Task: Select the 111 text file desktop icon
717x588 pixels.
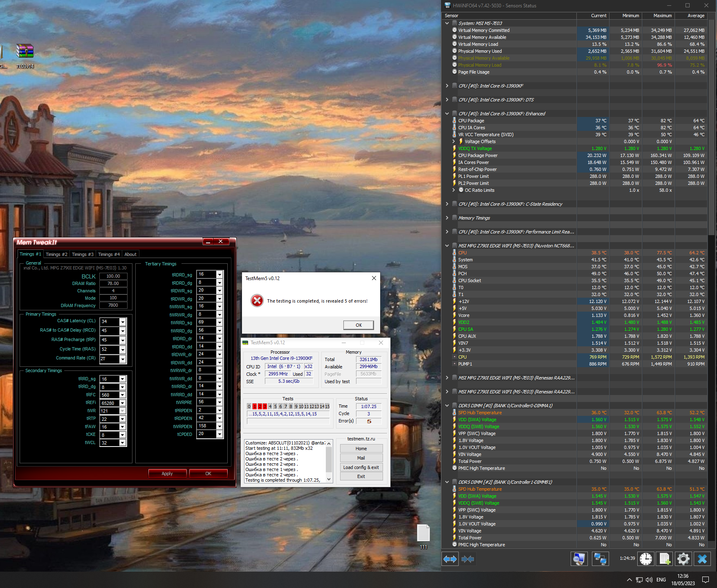Action: (423, 536)
